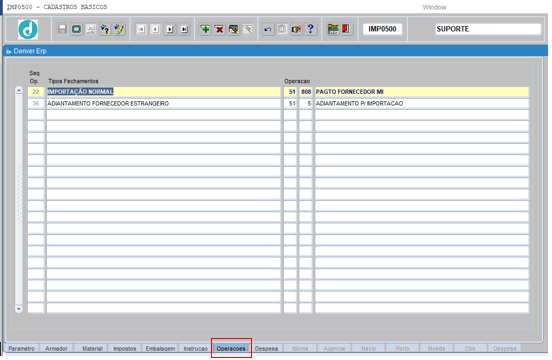The height and width of the screenshot is (360, 552).
Task: Select the IMPORTAÇÃO NORMAL field
Action: tap(163, 92)
